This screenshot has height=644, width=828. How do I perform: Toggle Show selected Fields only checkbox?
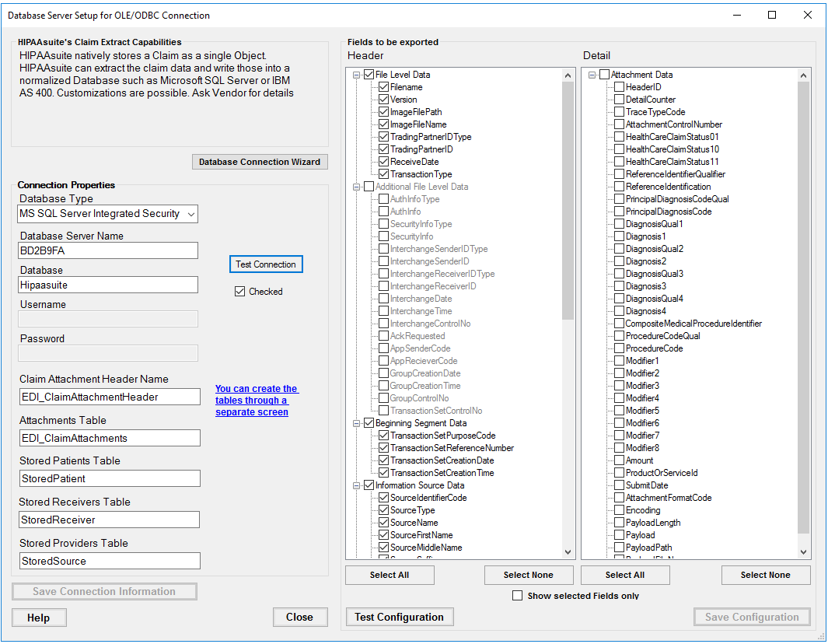518,596
